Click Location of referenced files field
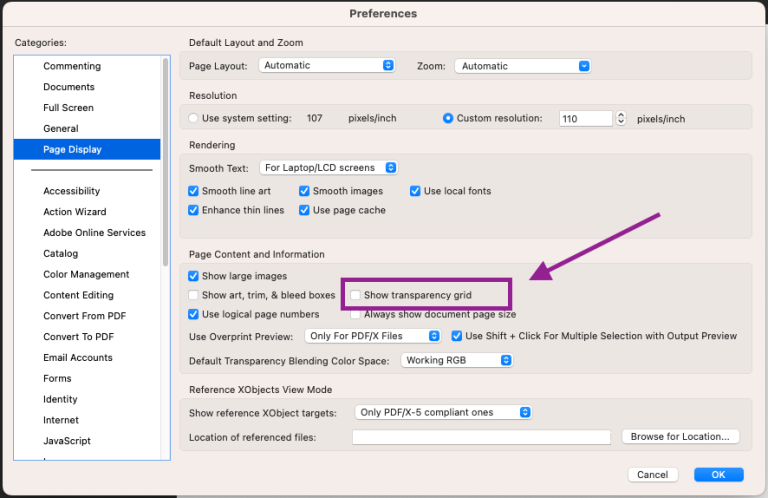The image size is (768, 498). pos(481,437)
